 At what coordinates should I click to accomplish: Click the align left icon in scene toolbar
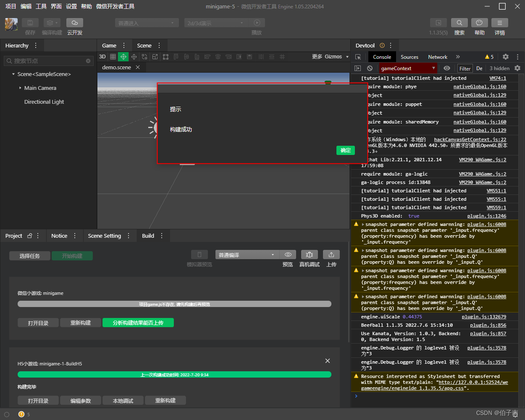pos(207,57)
